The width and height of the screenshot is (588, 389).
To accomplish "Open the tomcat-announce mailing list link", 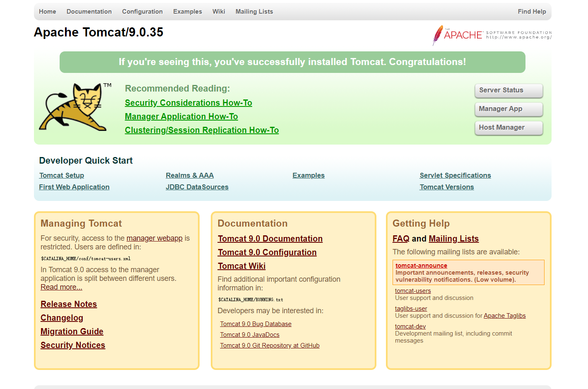I will (421, 266).
